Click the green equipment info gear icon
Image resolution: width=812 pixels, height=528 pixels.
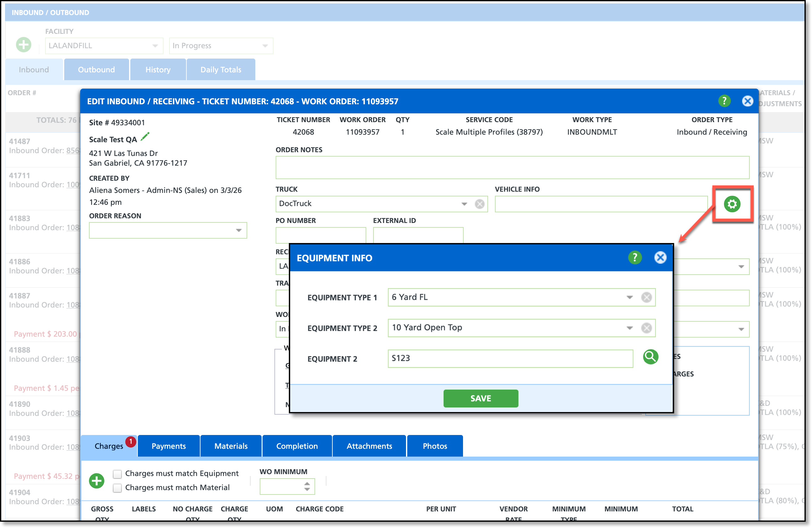(x=732, y=204)
